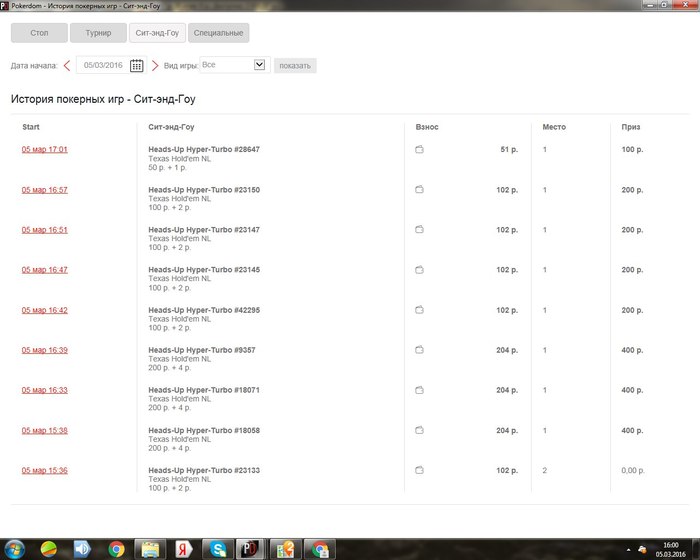Viewport: 700px width, 560px height.
Task: Click 'Heads-Up Hyper-Turbo #28647' title
Action: 204,149
